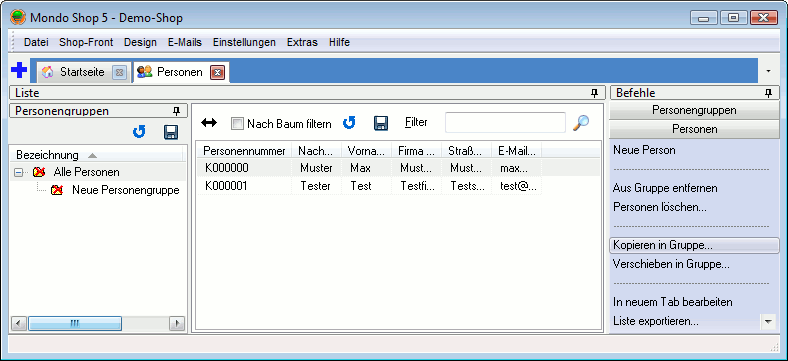Close the Startseite tab

tap(119, 72)
